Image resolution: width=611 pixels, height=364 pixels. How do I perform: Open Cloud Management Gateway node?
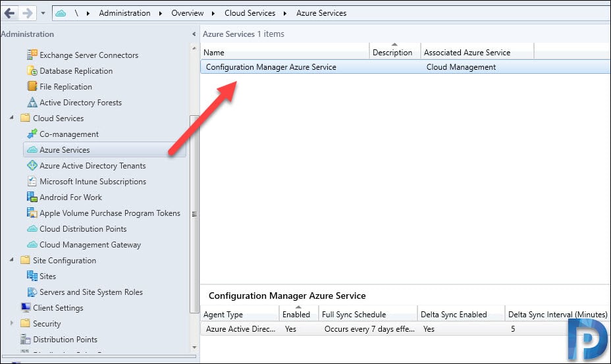coord(90,245)
